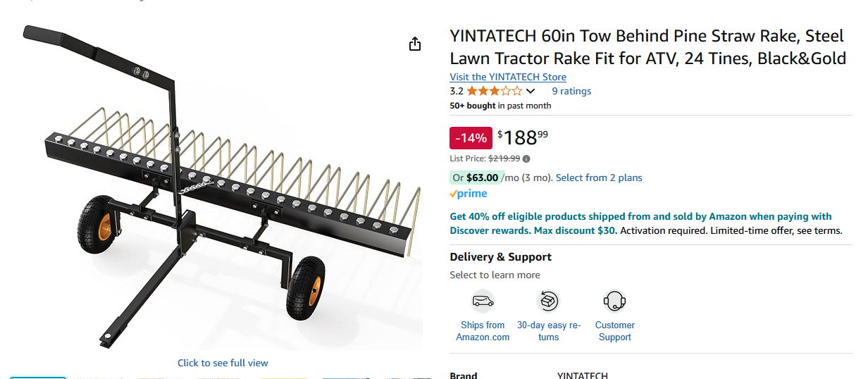The height and width of the screenshot is (379, 868).
Task: Click the Prime logo badge
Action: pos(469,194)
